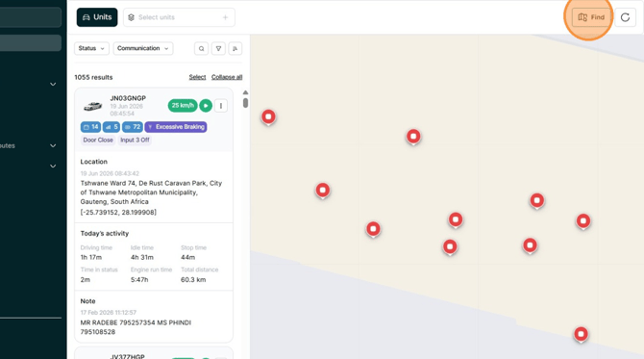Click the Tshwane Ward 74 address text
644x359 pixels.
pos(151,192)
